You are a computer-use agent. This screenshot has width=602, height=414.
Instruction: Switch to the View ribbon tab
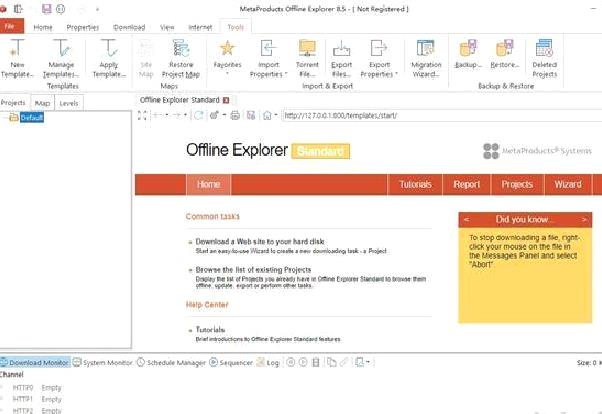pyautogui.click(x=167, y=27)
